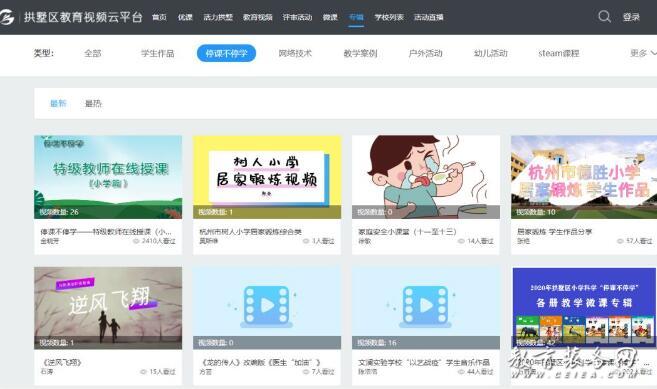Click the search magnifier icon
Screen dimensions: 657x389
604,16
